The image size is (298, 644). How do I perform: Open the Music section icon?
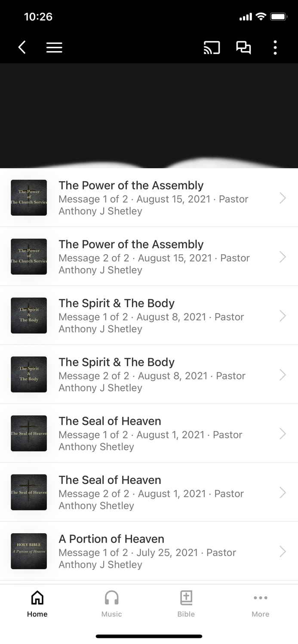pyautogui.click(x=111, y=597)
